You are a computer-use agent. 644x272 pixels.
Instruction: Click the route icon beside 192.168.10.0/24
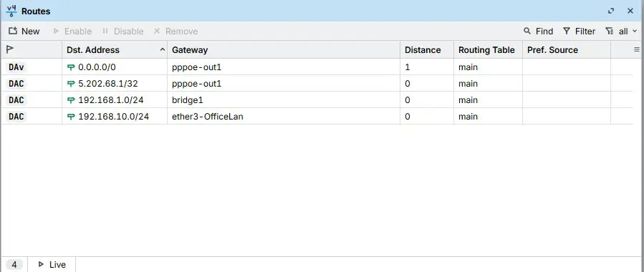point(71,117)
